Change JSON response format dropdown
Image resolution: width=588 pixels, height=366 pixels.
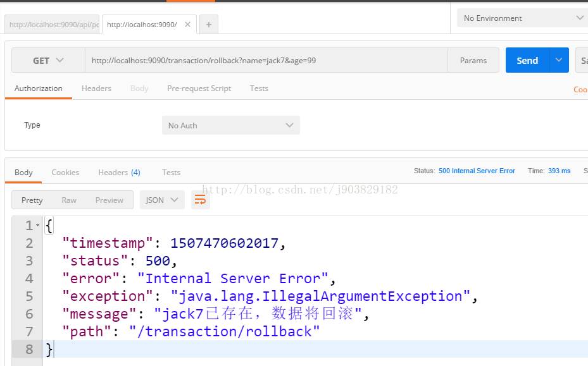point(162,200)
